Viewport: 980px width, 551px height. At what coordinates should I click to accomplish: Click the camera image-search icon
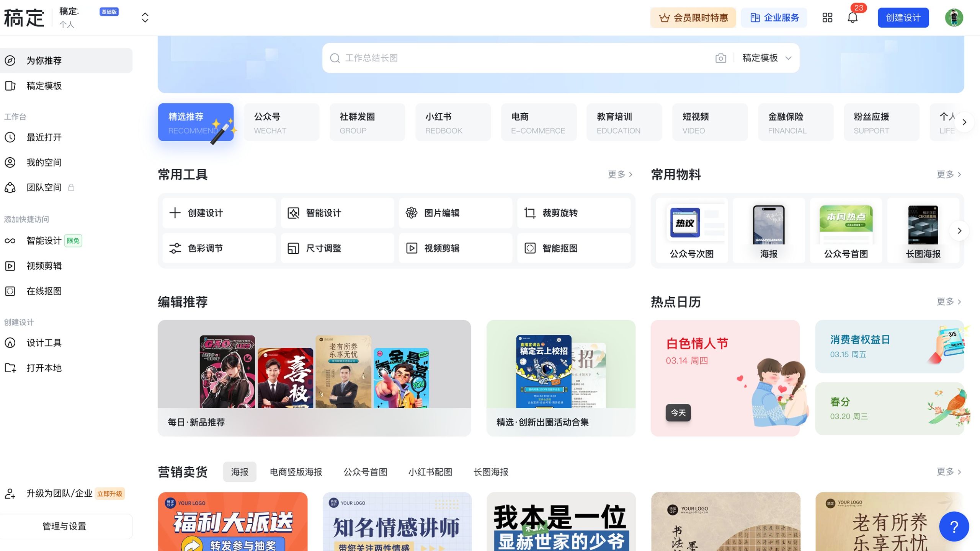(x=720, y=58)
